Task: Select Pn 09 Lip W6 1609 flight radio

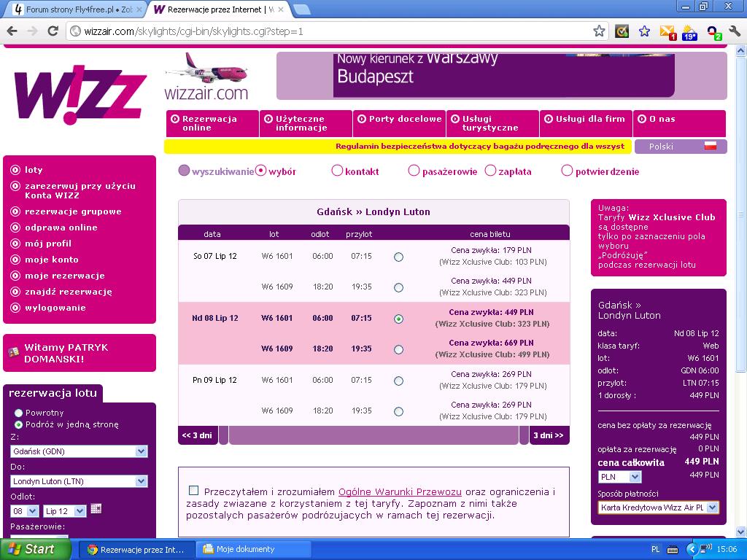Action: [x=399, y=411]
